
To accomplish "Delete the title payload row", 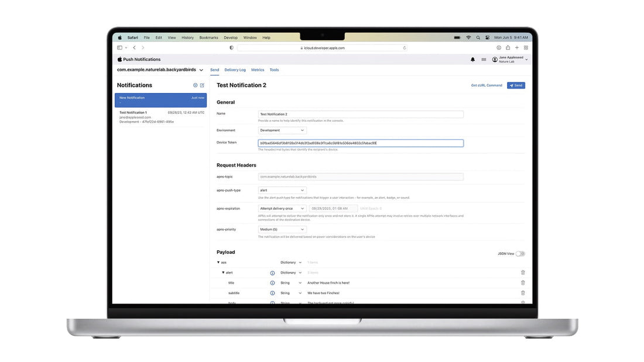I will pyautogui.click(x=523, y=283).
